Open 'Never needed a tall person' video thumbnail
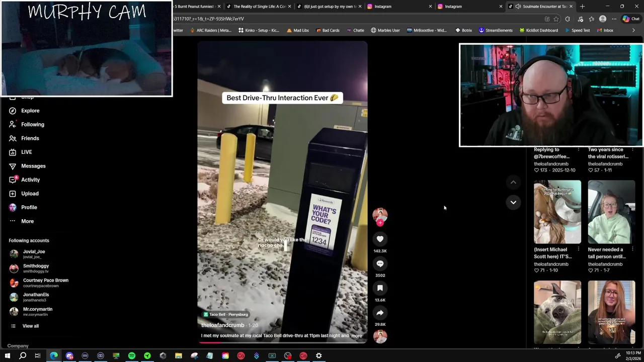Viewport: 644px width, 362px height. click(611, 212)
